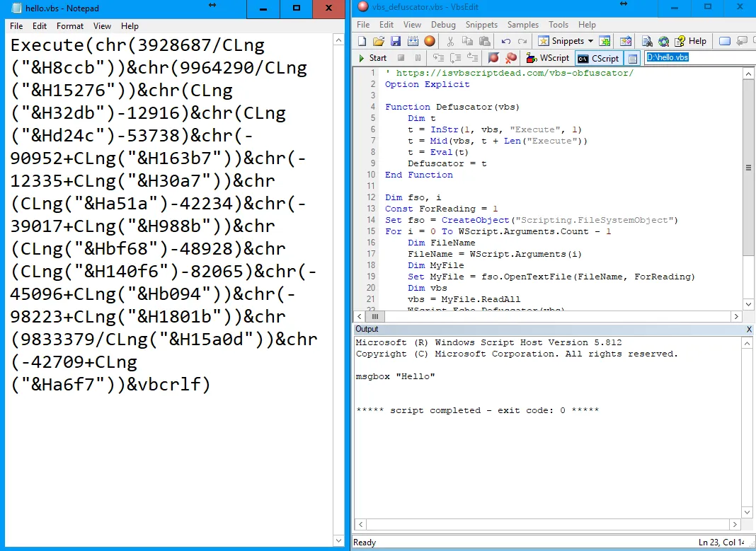This screenshot has height=551, width=756.
Task: Open the Debug menu in VbsEdit
Action: tap(443, 25)
